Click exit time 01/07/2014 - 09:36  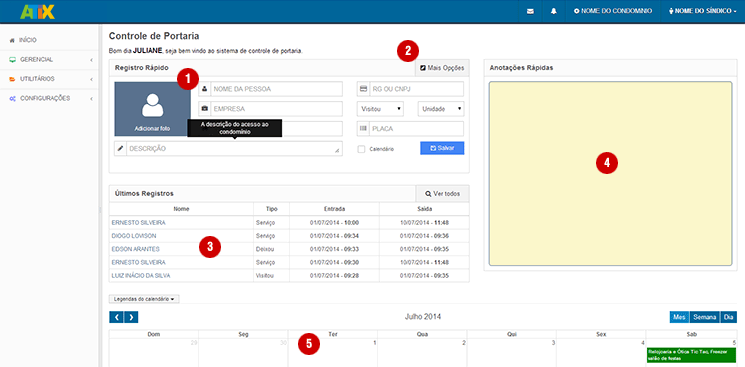tap(424, 236)
